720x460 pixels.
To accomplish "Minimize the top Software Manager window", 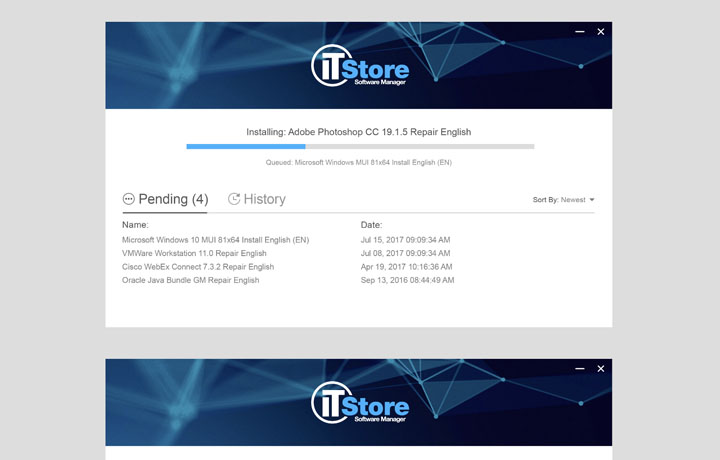I will click(580, 32).
